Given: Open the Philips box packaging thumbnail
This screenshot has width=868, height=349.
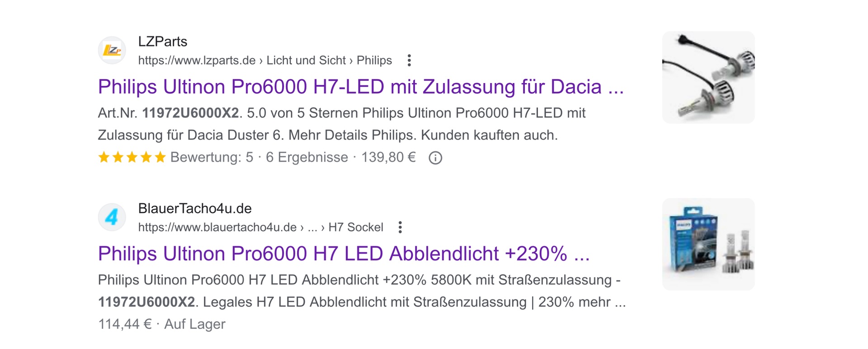Looking at the screenshot, I should pos(708,244).
